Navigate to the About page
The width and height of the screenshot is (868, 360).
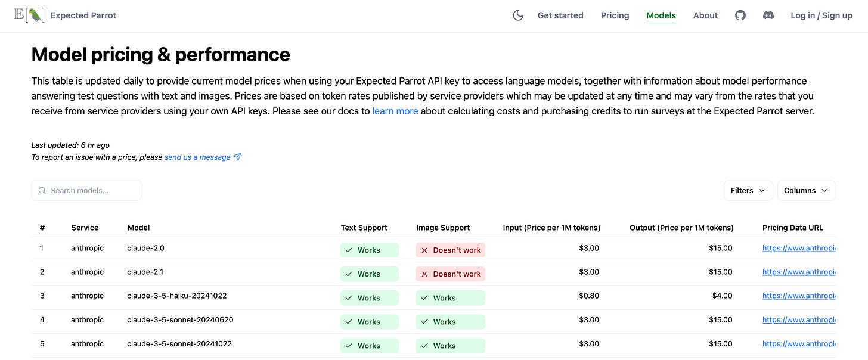pos(705,15)
